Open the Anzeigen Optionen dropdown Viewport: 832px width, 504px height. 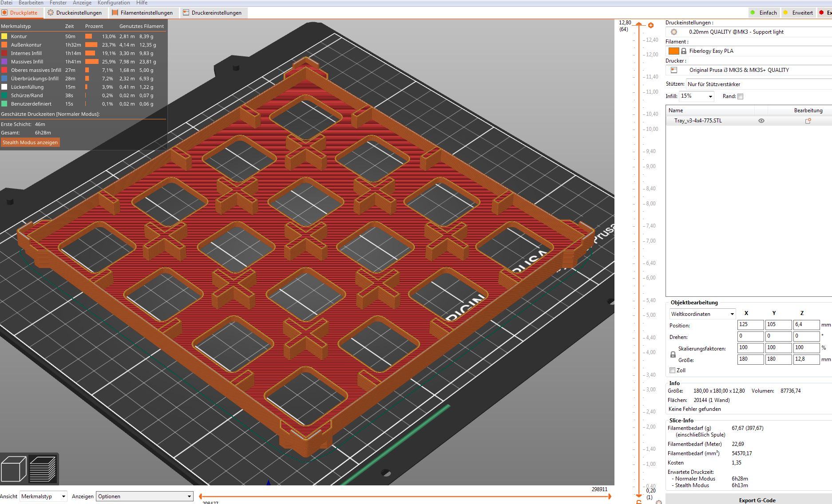click(144, 496)
